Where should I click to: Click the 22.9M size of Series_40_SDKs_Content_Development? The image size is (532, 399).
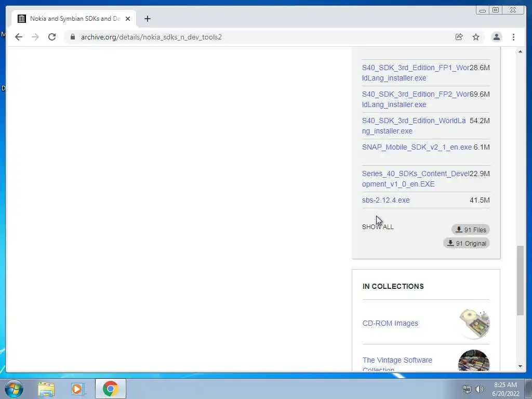coord(480,174)
